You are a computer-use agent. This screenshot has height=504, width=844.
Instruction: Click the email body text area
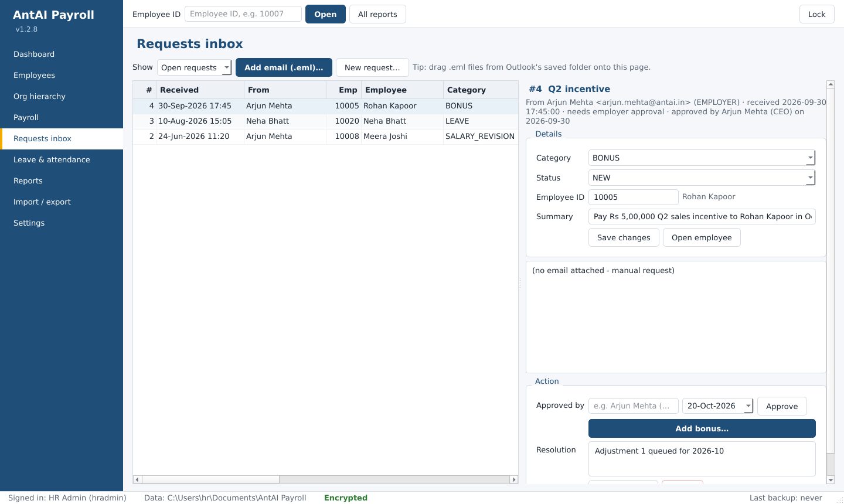(676, 317)
